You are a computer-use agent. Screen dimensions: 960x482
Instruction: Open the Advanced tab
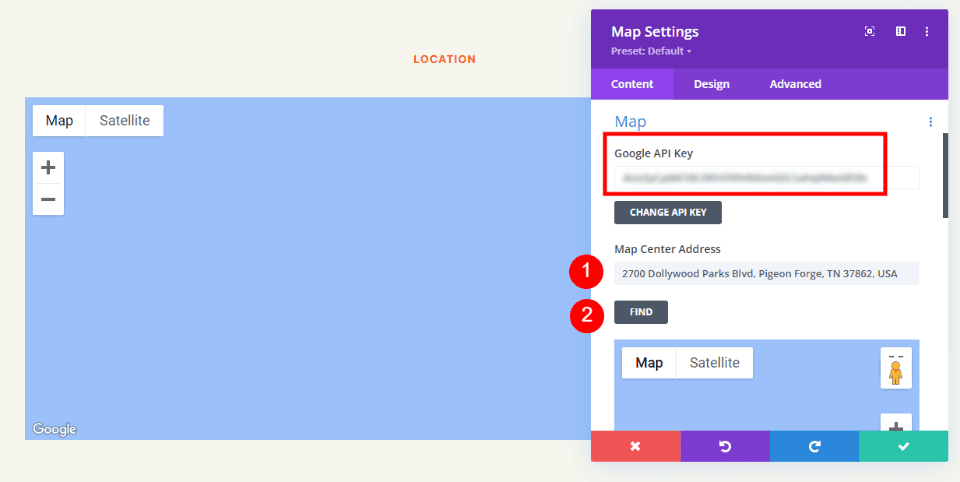point(795,84)
